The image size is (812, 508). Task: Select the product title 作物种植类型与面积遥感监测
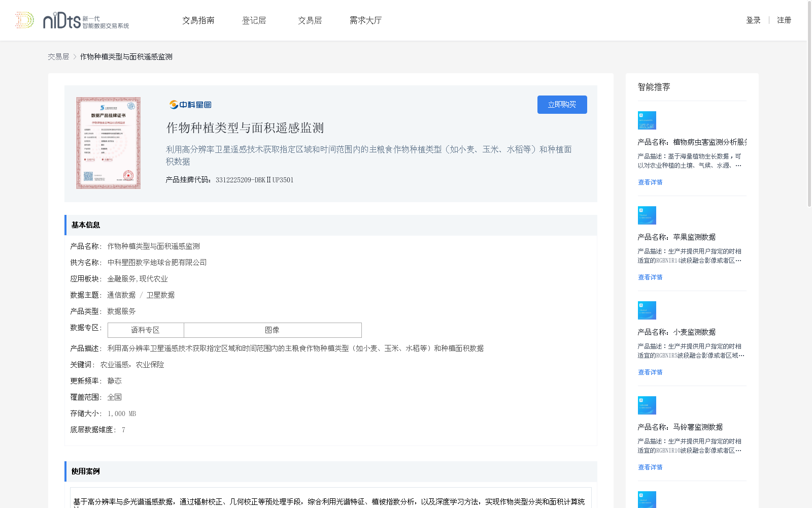(245, 128)
